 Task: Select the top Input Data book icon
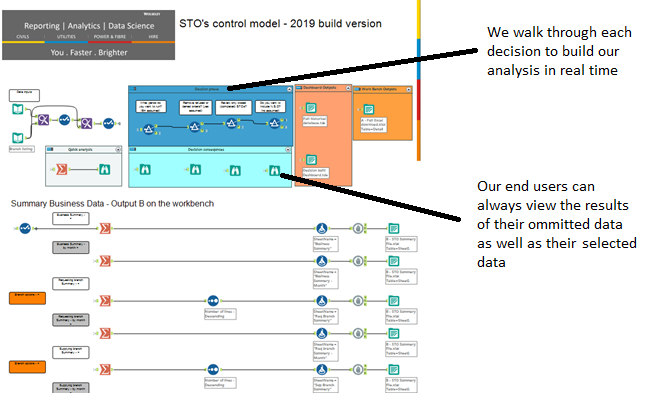tap(18, 109)
